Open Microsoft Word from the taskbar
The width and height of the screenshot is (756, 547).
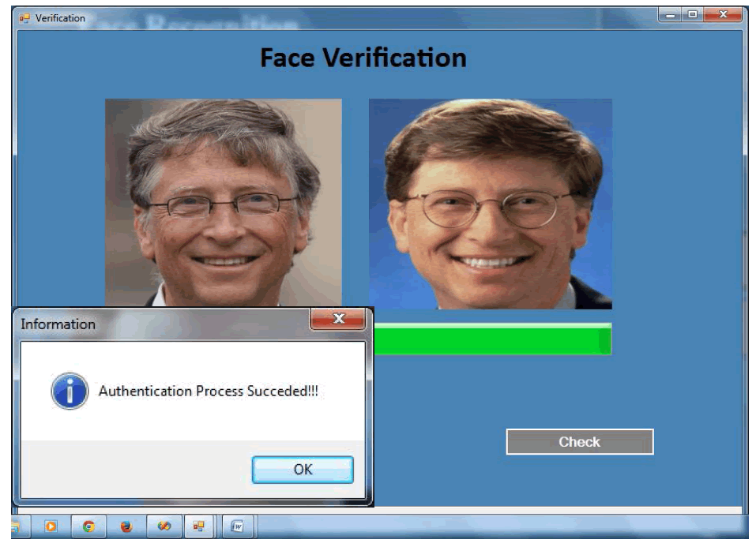[237, 526]
